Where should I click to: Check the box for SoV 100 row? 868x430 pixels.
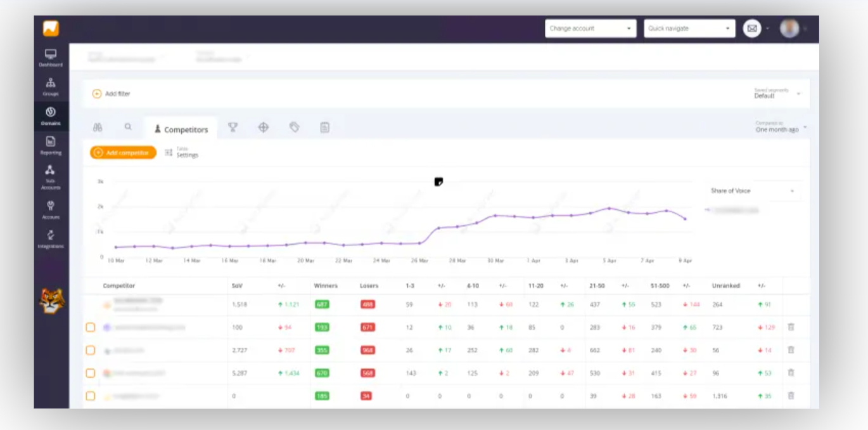pyautogui.click(x=91, y=327)
